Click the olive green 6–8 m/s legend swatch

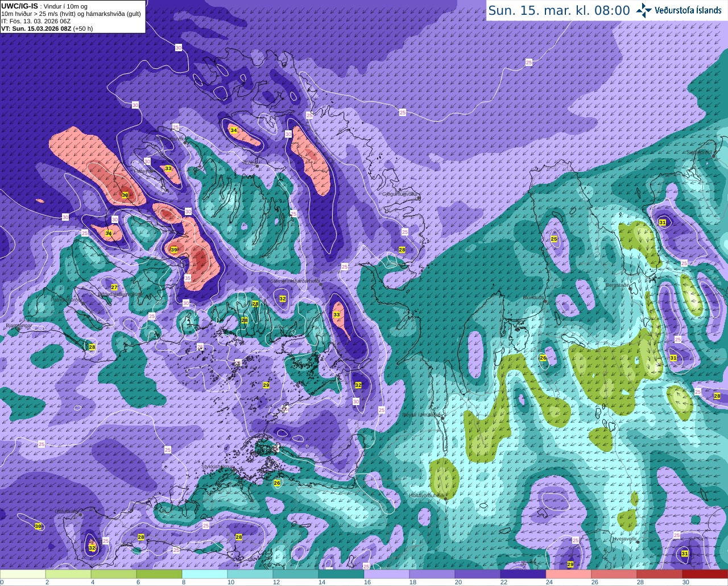[x=159, y=574]
